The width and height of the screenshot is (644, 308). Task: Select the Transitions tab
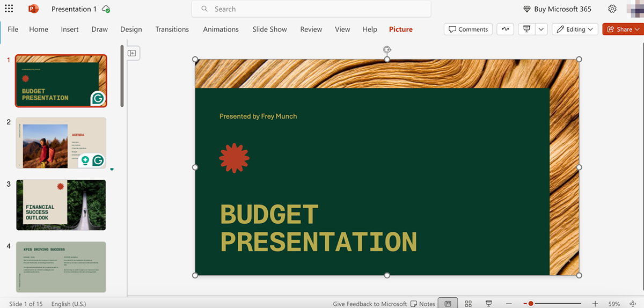tap(172, 30)
